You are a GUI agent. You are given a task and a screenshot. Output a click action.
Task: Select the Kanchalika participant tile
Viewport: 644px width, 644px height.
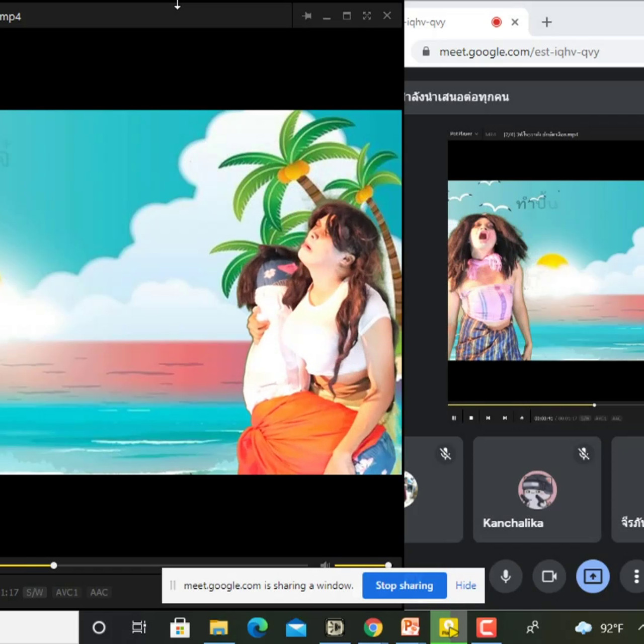537,490
